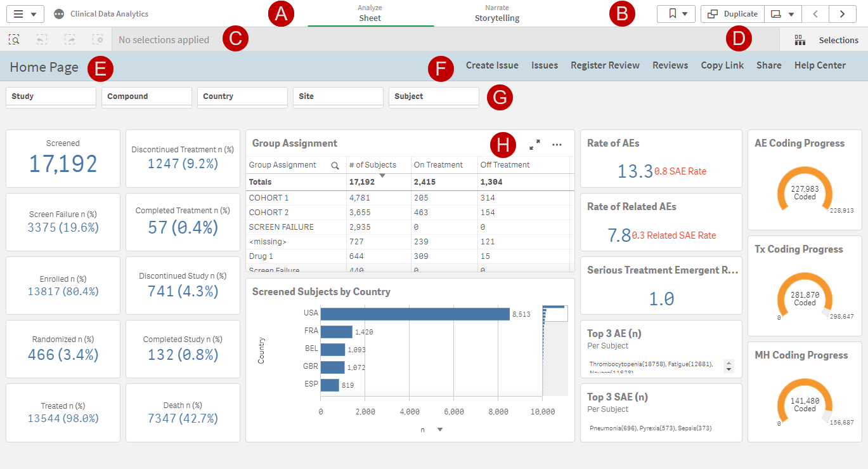
Task: Click the step back selection icon
Action: [x=42, y=39]
